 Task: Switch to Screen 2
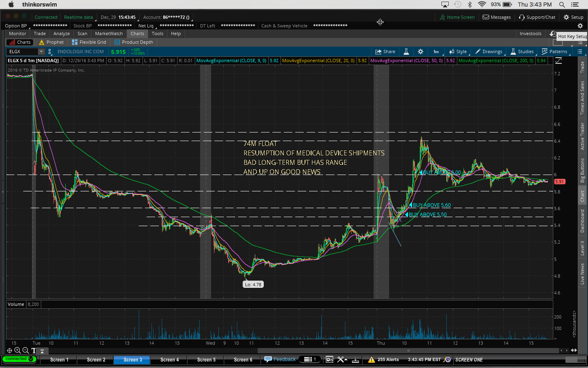click(96, 360)
